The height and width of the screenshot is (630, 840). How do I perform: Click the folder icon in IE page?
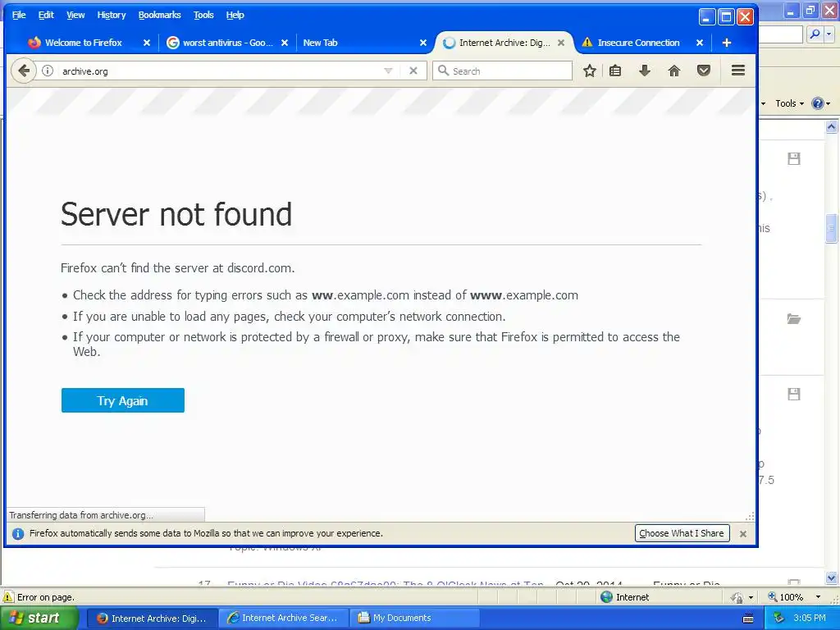click(794, 319)
